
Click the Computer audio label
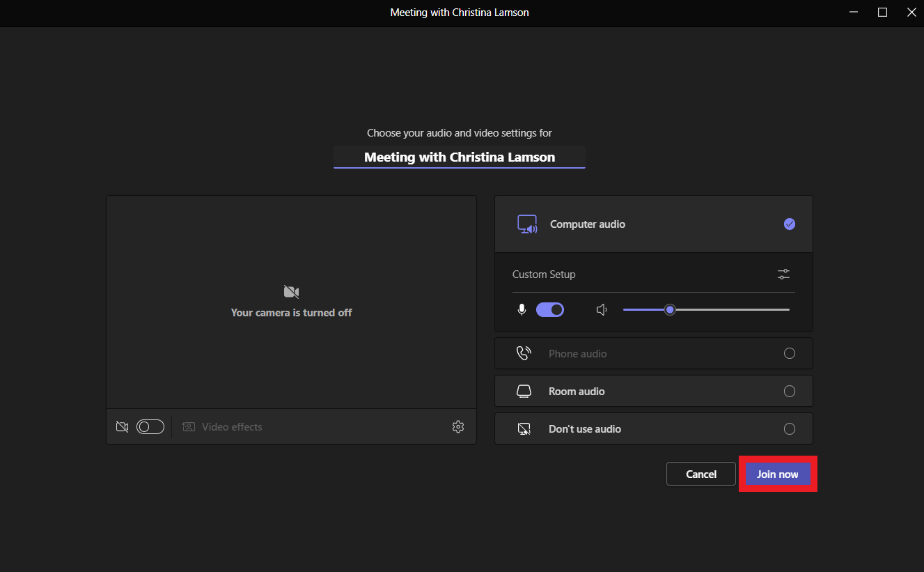(588, 224)
